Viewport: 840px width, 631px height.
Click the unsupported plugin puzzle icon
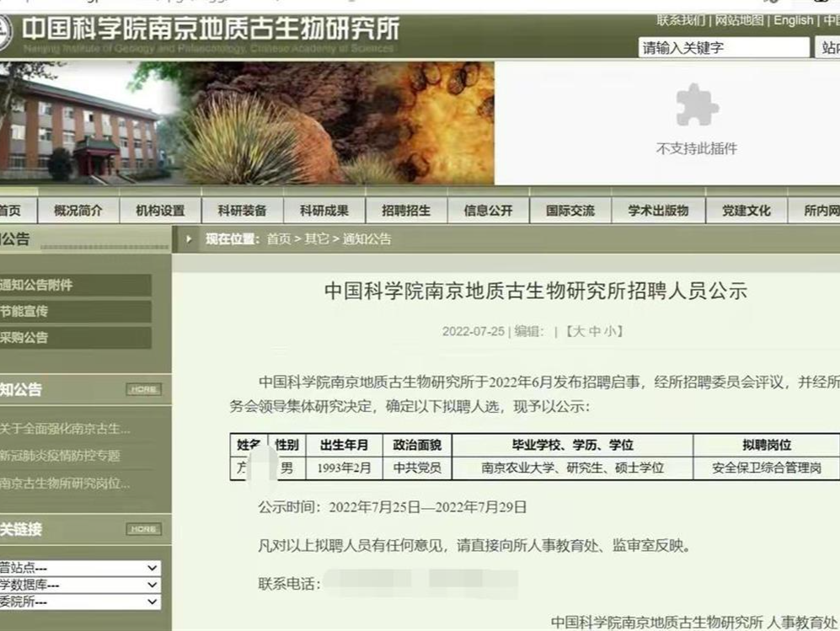[x=697, y=105]
